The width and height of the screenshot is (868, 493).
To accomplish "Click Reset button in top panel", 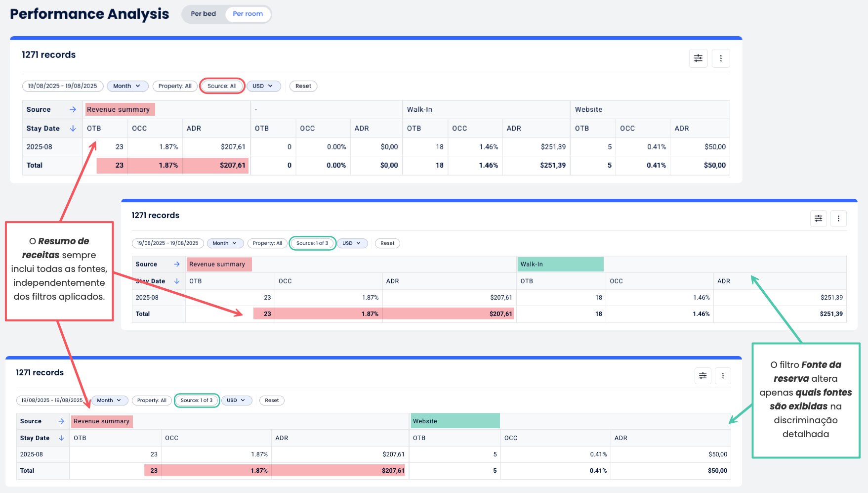I will 303,86.
